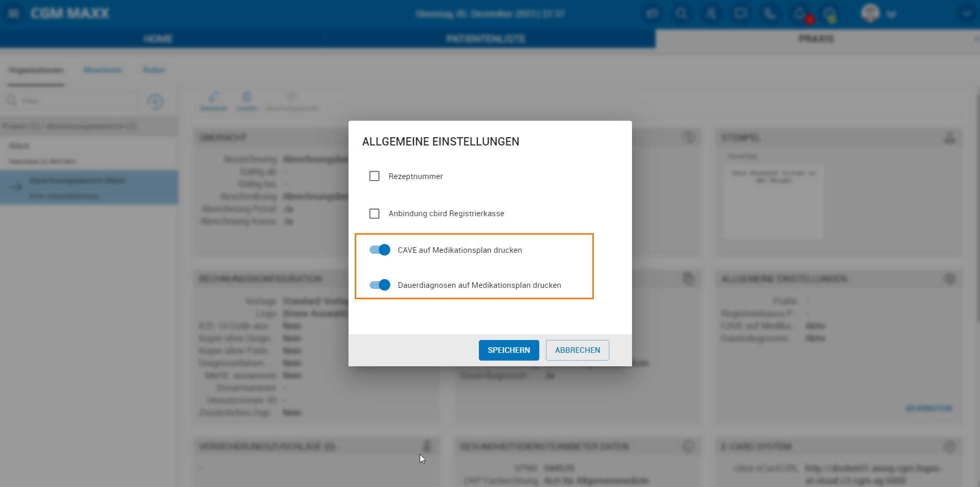Open the chat message icon in top bar
The width and height of the screenshot is (980, 487).
tap(741, 13)
